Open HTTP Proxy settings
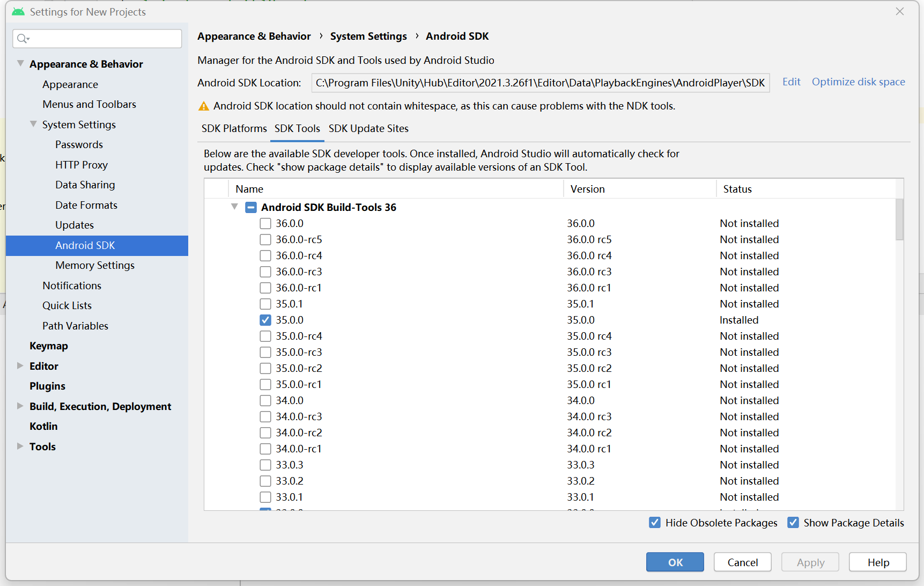 (x=82, y=165)
